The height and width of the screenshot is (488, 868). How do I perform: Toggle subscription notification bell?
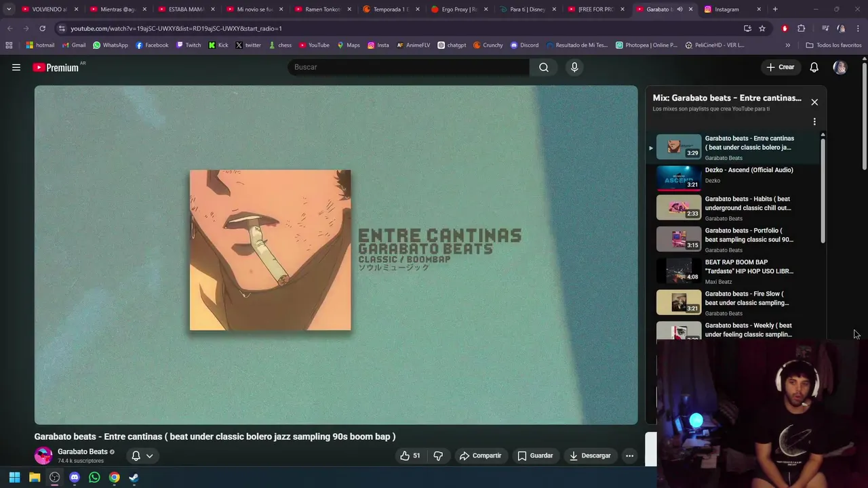[x=136, y=455]
